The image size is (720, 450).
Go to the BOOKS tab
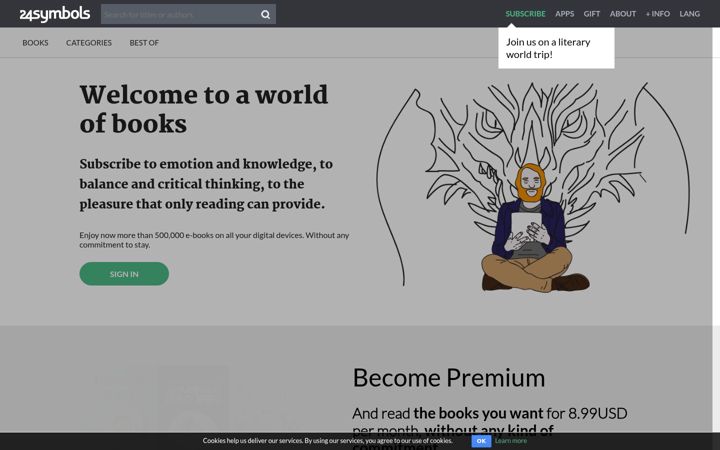[35, 43]
